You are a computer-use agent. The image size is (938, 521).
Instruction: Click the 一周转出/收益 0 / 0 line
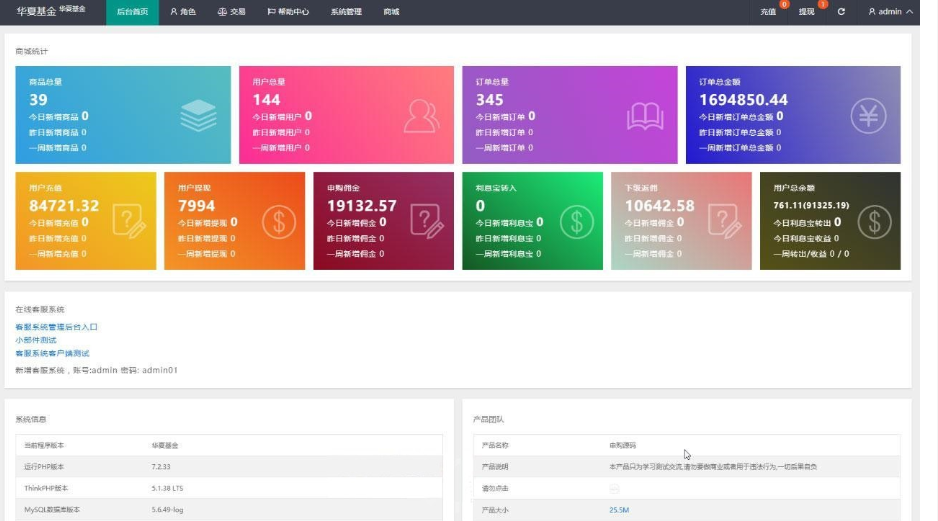click(811, 254)
